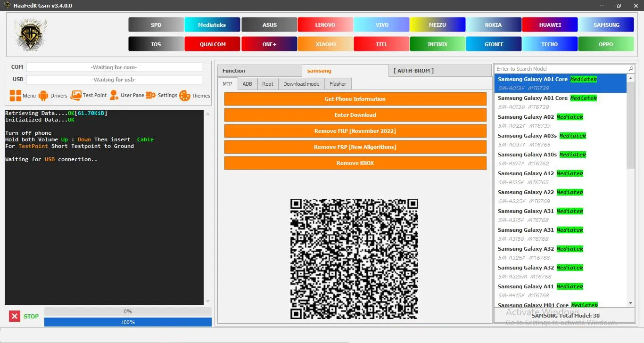The height and width of the screenshot is (343, 644).
Task: Select the LENOVO brand button
Action: pos(325,25)
